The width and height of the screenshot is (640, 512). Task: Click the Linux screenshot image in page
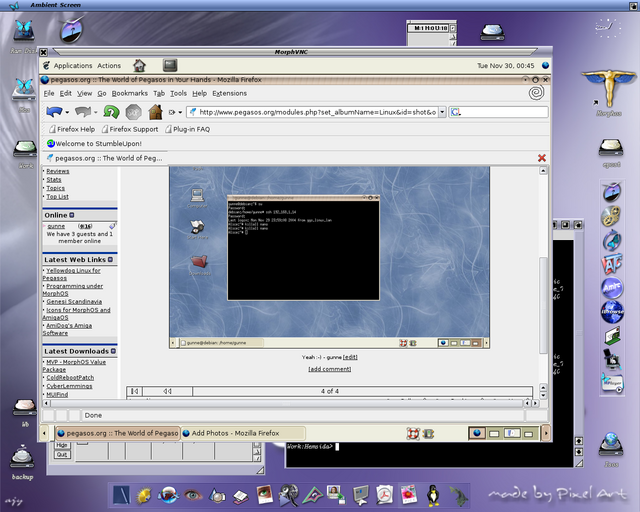tap(329, 257)
